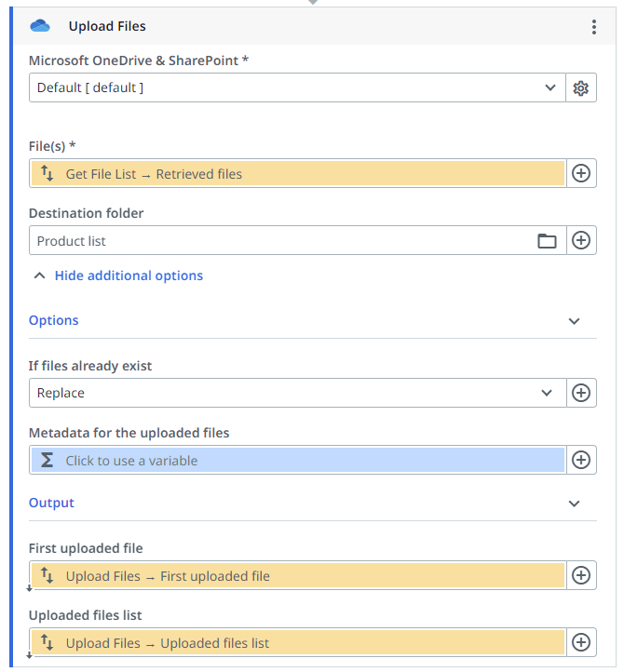
Task: Click the Destination folder text field
Action: point(279,241)
